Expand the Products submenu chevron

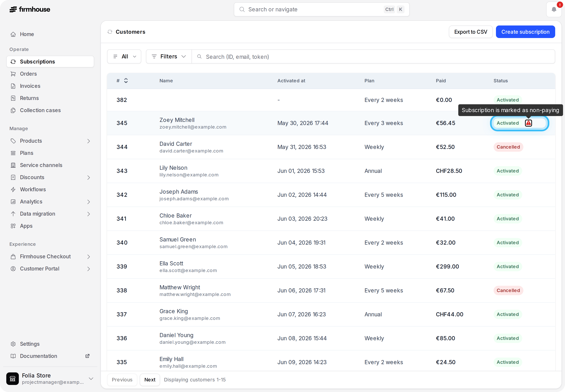pos(88,141)
